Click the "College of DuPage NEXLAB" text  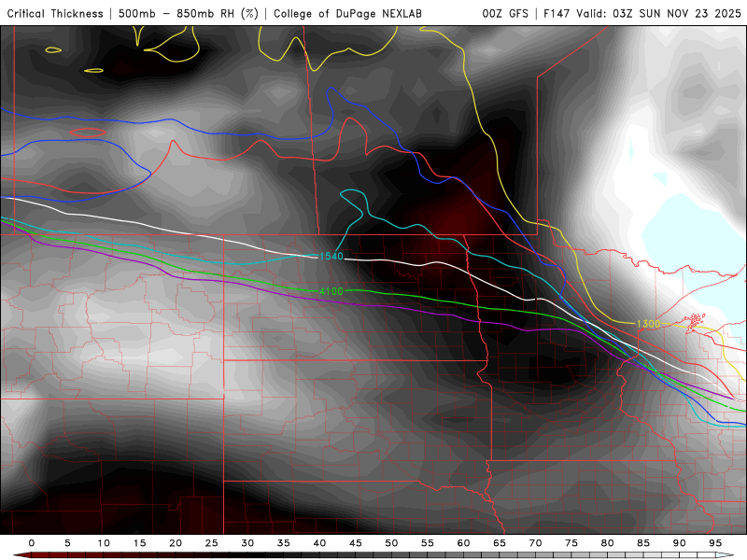coord(347,14)
